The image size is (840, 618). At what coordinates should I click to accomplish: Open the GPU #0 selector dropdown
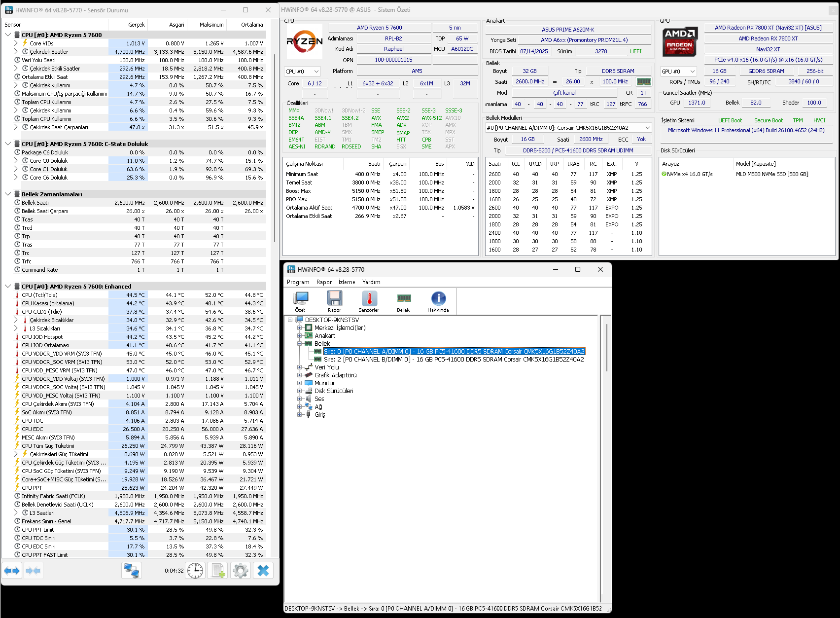(x=678, y=72)
